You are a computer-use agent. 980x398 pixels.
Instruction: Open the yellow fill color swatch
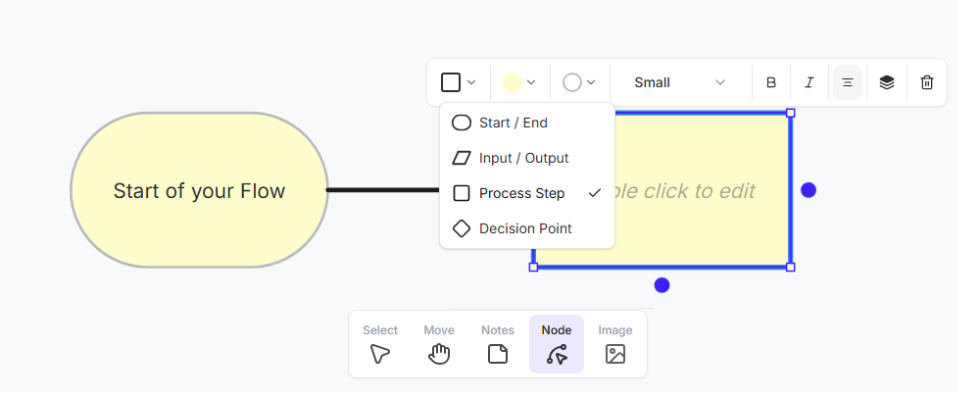(x=518, y=82)
